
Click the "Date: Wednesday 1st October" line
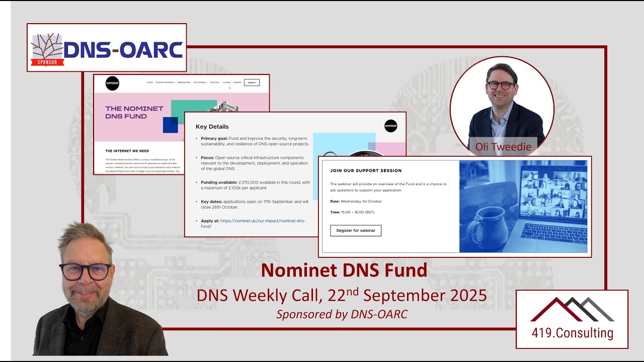click(x=356, y=201)
